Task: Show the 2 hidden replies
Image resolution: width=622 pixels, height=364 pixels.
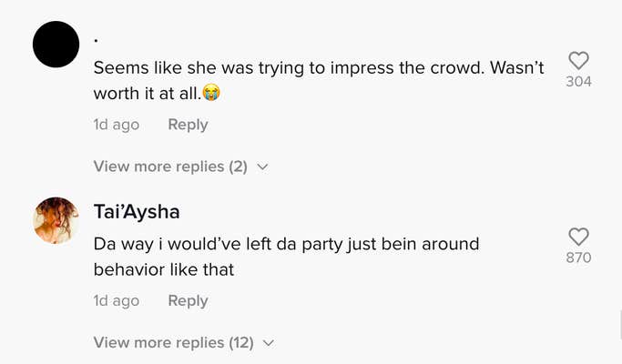Action: coord(170,167)
